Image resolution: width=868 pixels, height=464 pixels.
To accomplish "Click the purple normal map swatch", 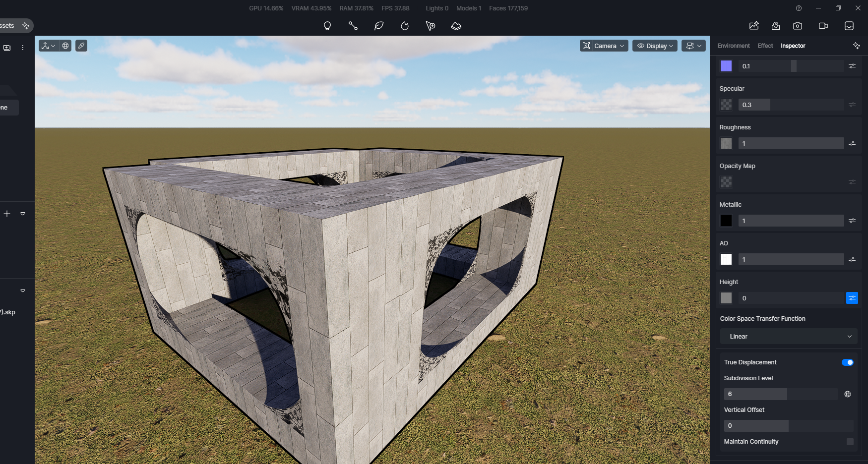I will [726, 66].
